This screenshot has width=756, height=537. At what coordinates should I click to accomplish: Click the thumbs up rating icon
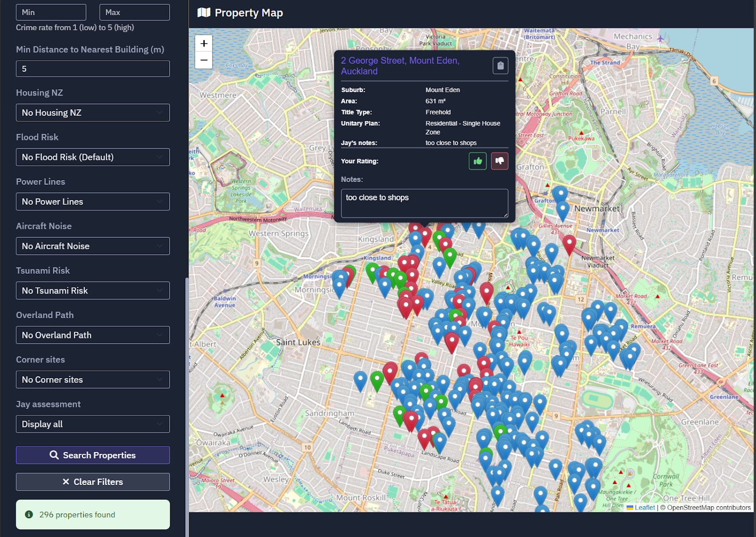(x=477, y=161)
